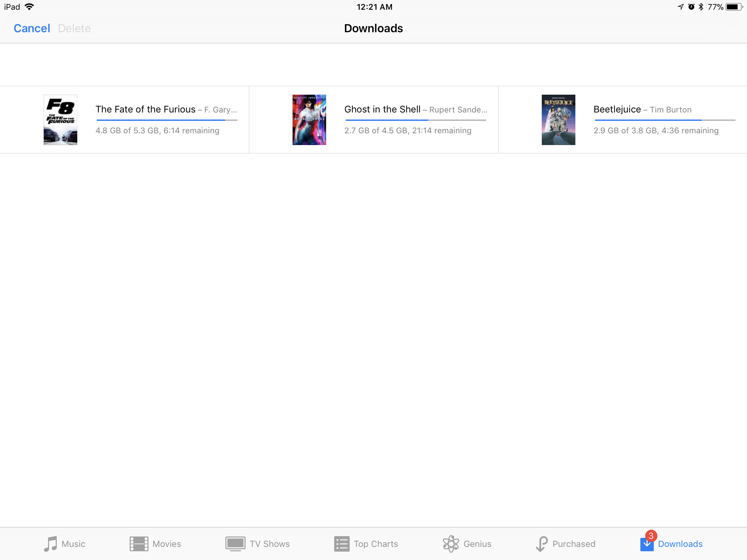The height and width of the screenshot is (560, 747).
Task: Tap Ghost in the Shell progress bar
Action: pos(416,120)
